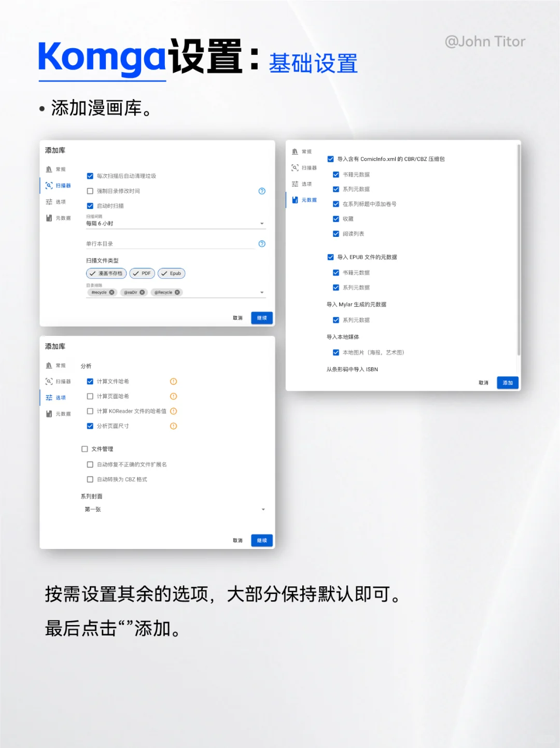Click the 单行本目录 input field

pos(170,244)
